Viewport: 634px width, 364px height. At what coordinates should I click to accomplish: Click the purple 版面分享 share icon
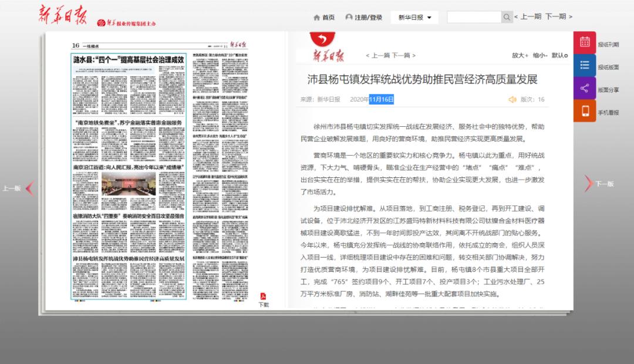point(585,89)
